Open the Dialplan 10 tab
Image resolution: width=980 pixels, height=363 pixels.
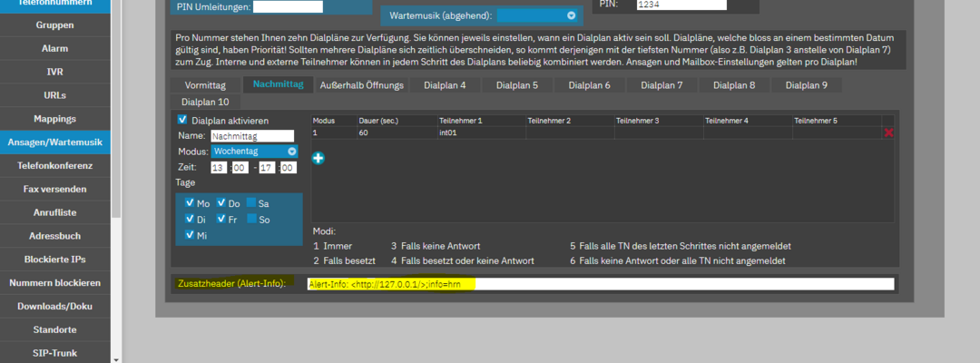click(205, 102)
